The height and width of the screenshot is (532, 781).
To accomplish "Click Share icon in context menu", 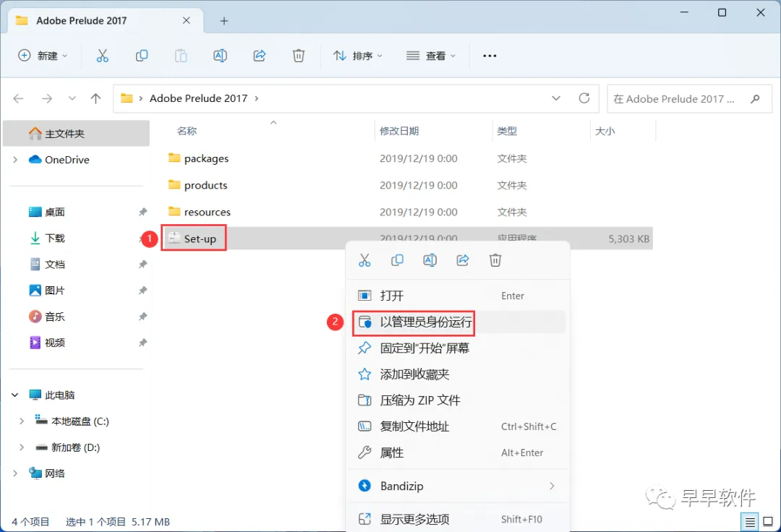I will tap(463, 260).
